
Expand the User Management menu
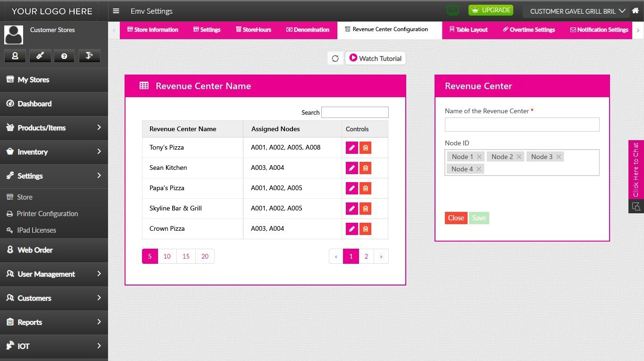54,274
